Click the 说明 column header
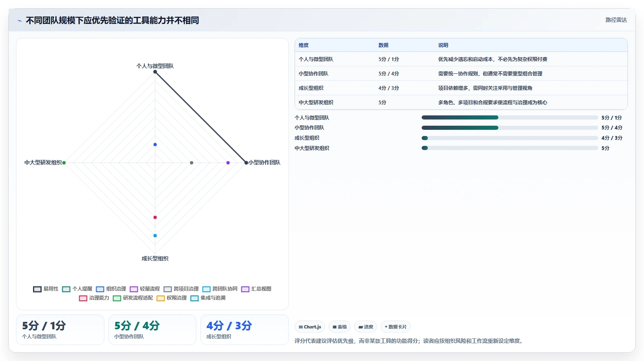The image size is (644, 361). (x=443, y=45)
